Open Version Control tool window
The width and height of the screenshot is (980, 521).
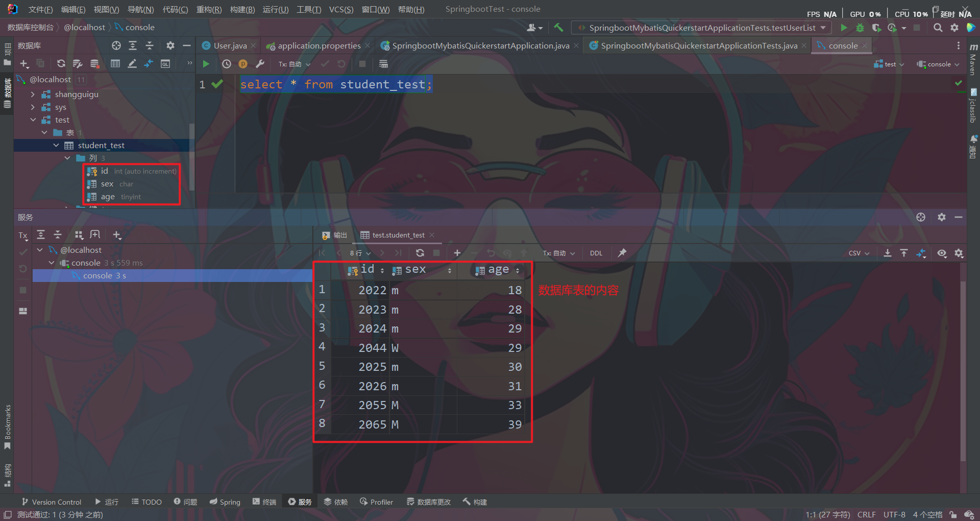point(52,502)
